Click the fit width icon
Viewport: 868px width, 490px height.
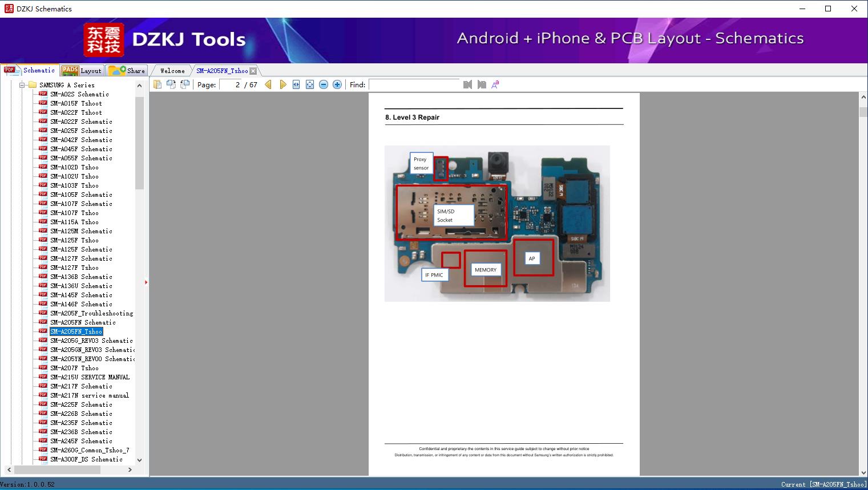coord(296,84)
